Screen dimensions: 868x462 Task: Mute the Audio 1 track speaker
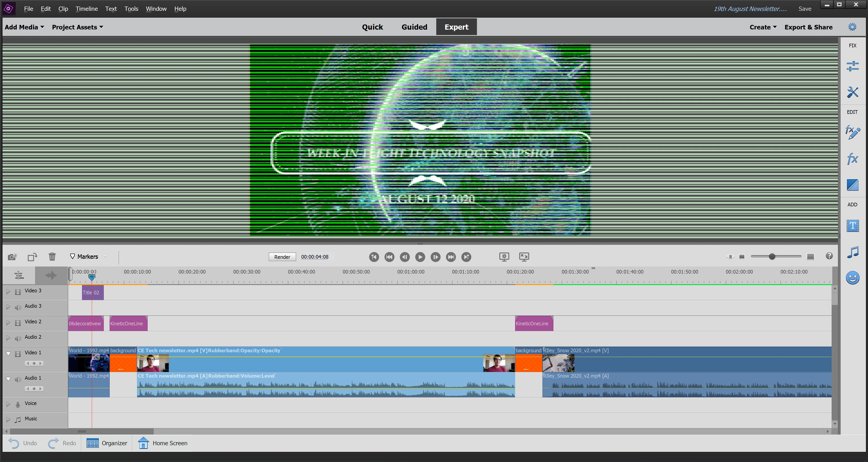pos(18,379)
